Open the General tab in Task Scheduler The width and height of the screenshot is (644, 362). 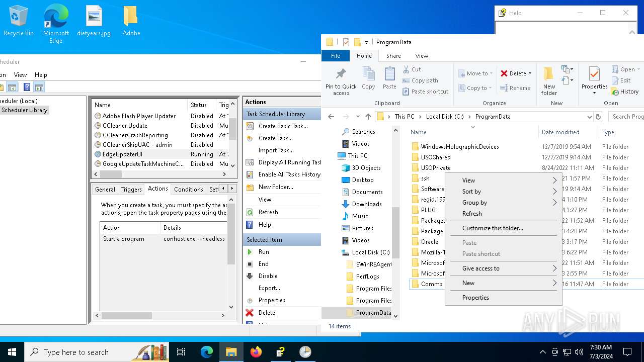coord(105,190)
